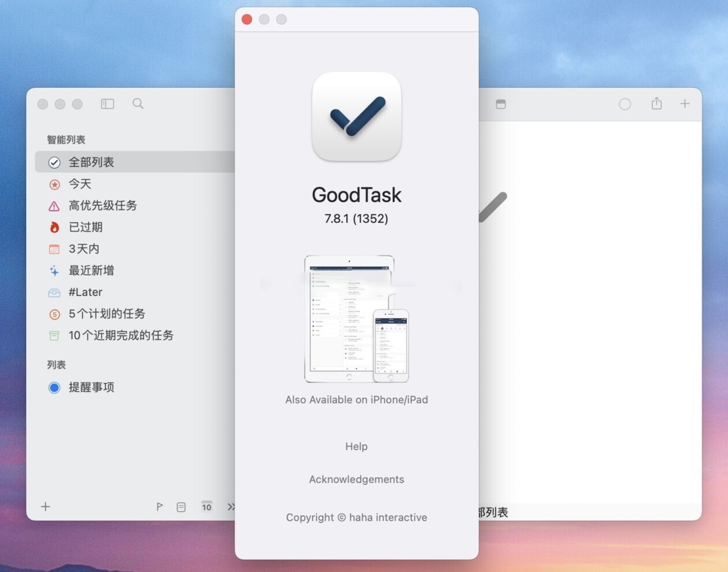Select #Later smart list icon

click(54, 292)
